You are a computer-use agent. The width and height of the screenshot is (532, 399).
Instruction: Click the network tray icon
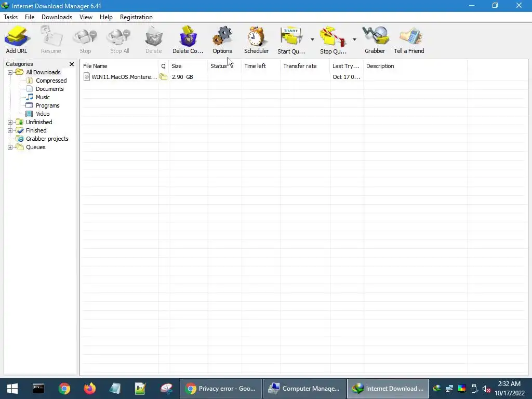[x=449, y=389]
